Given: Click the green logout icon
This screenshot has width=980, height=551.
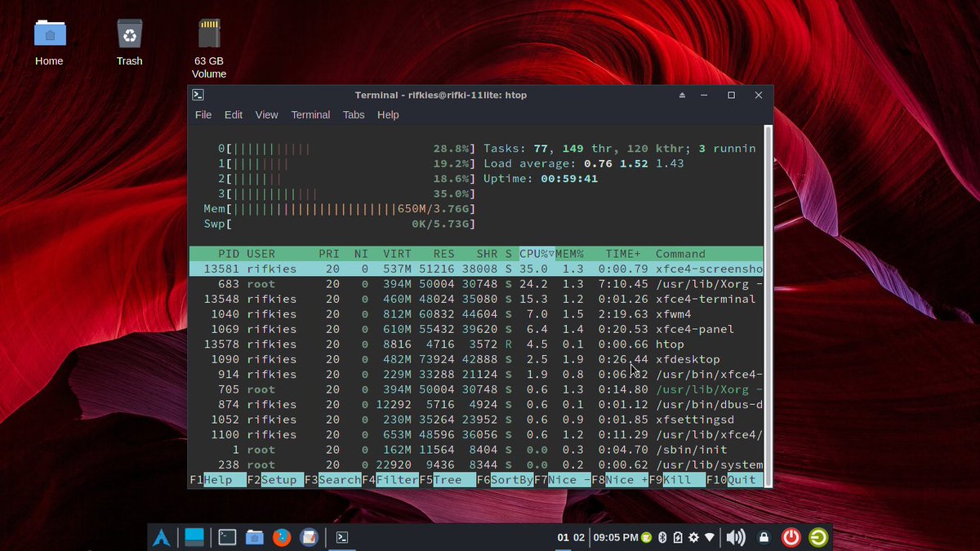Looking at the screenshot, I should coord(817,537).
